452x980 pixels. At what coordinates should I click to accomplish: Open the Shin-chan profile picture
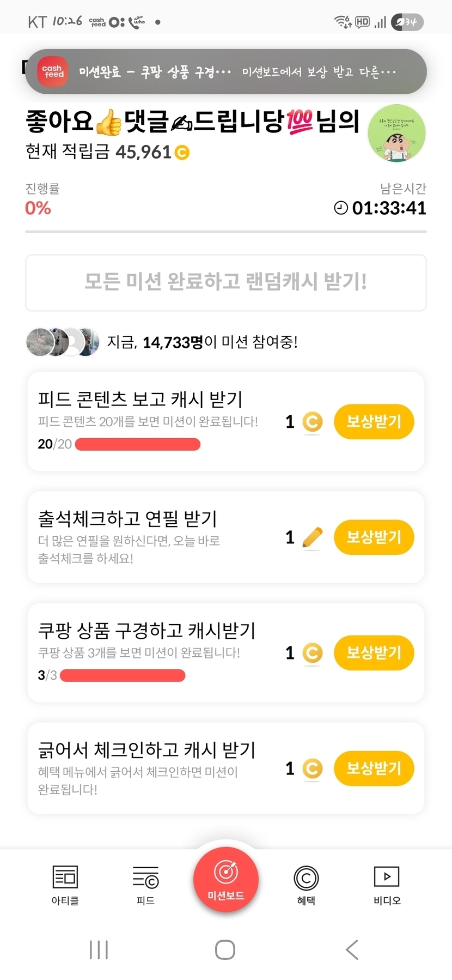pos(396,134)
